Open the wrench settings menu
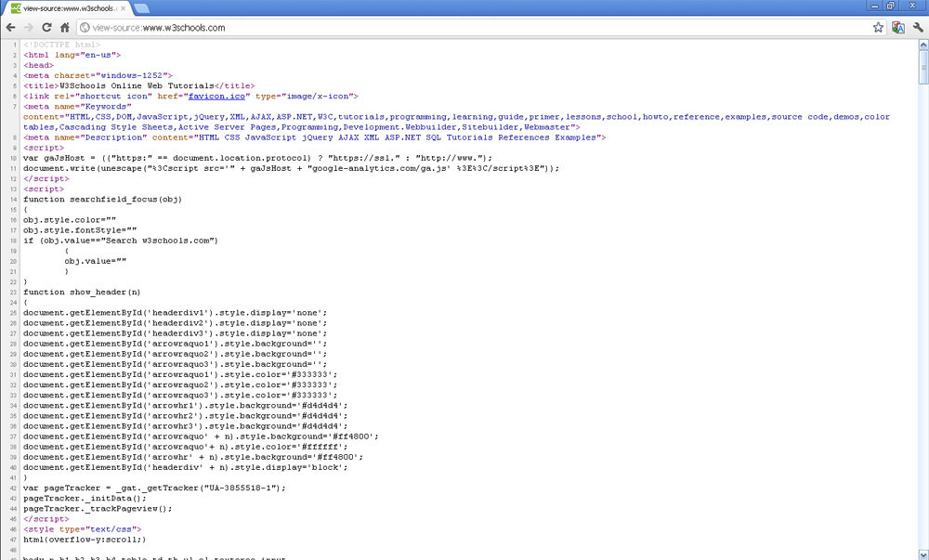Viewport: 929px width, 560px height. tap(920, 28)
